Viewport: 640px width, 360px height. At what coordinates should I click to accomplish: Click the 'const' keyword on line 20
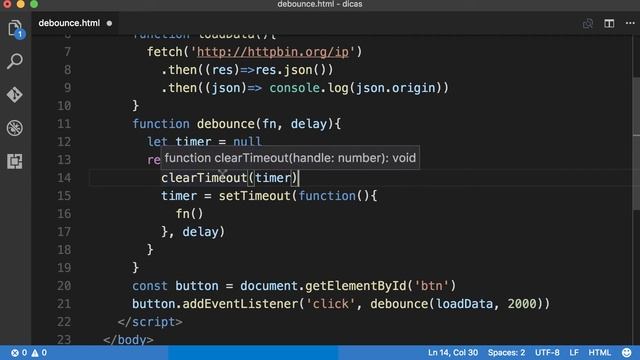click(x=150, y=286)
